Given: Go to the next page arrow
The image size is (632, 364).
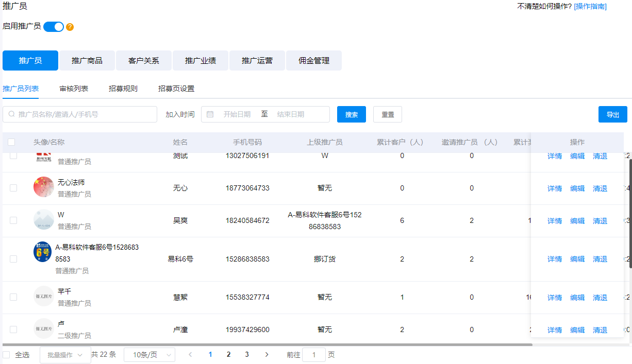Looking at the screenshot, I should tap(267, 355).
